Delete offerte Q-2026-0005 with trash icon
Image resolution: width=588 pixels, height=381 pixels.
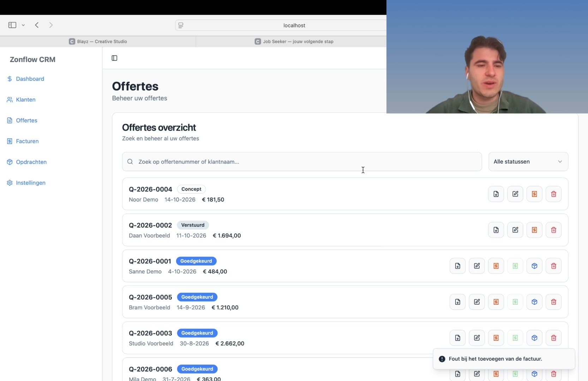coord(553,302)
